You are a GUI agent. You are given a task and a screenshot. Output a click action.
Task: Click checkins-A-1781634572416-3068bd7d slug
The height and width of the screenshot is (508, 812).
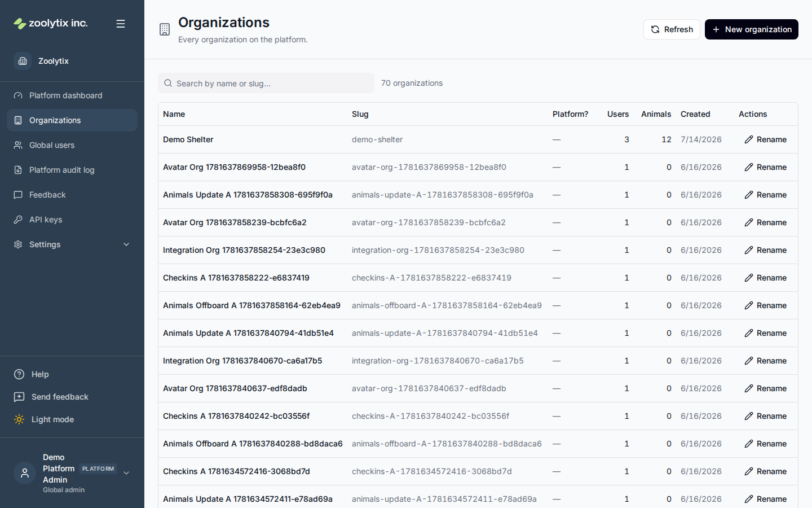click(432, 471)
